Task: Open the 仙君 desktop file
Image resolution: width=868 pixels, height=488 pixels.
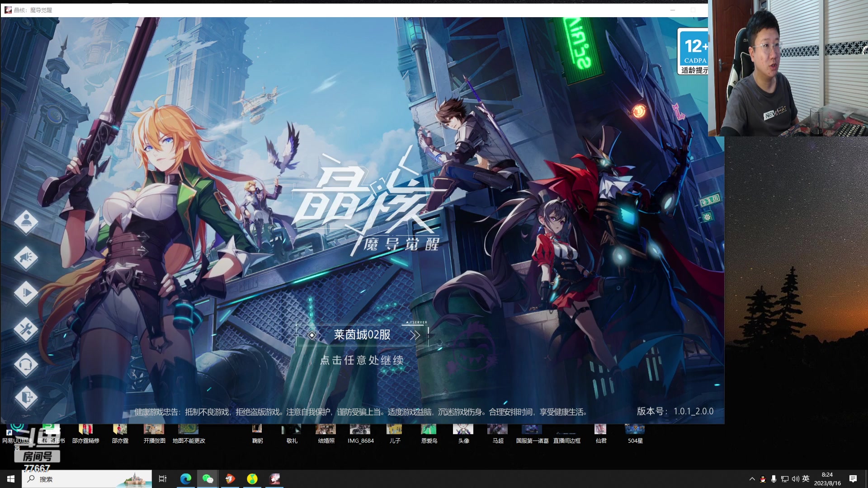Action: 601,434
